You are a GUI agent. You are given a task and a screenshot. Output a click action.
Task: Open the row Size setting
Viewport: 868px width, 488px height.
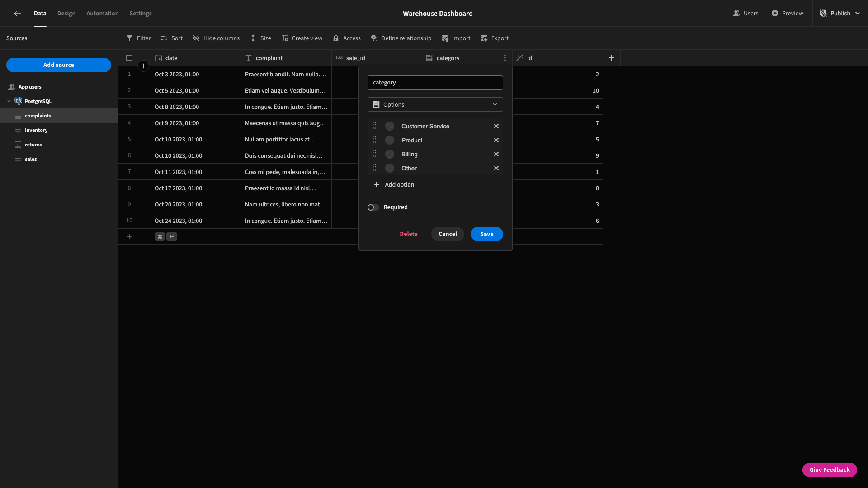(x=260, y=38)
